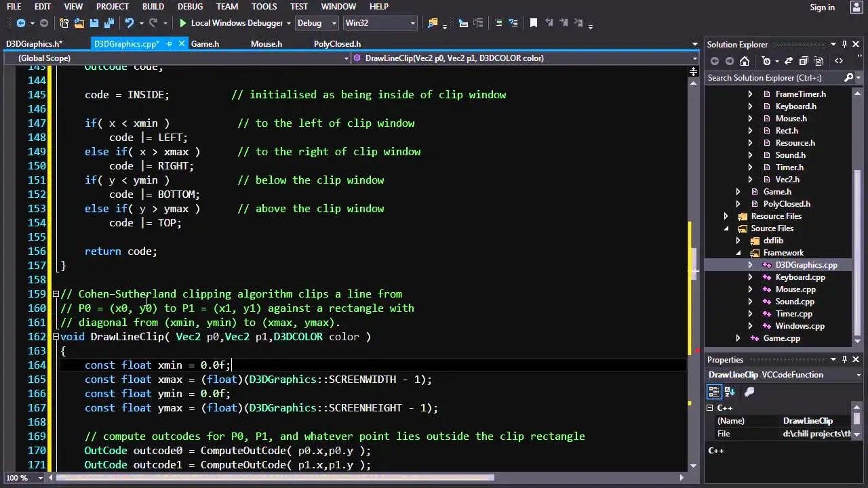
Task: Switch to the PolyClosed.h tab
Action: (x=337, y=44)
